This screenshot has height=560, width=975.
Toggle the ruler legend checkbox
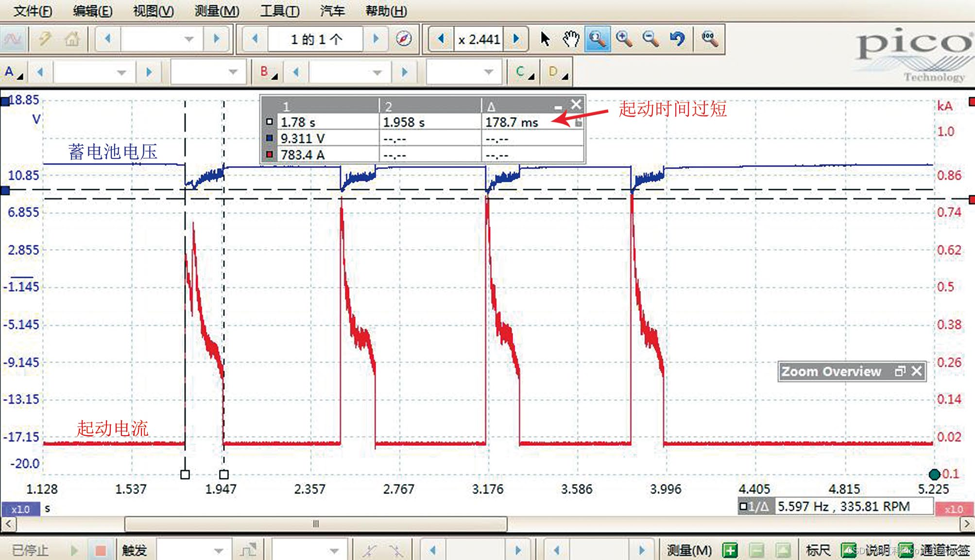point(848,550)
